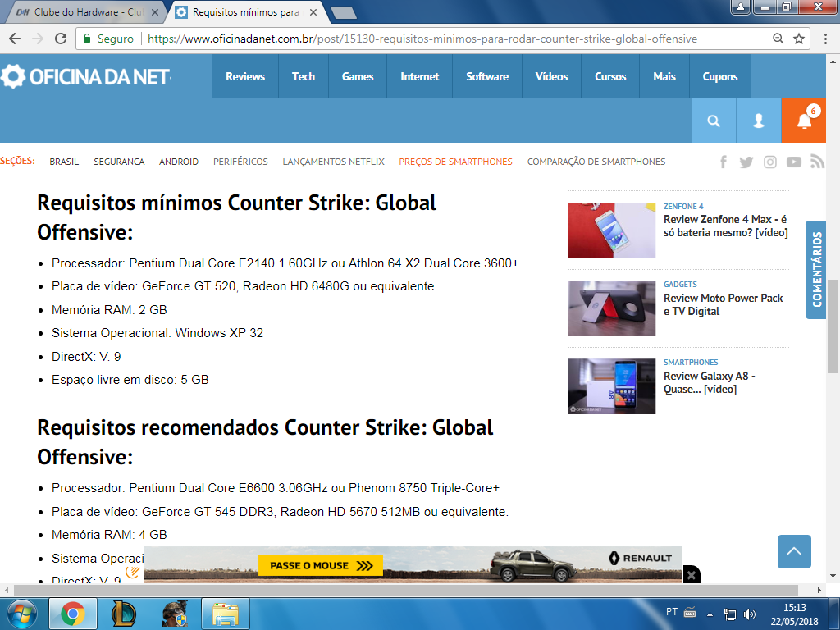Open the site search magnifier button

tap(714, 121)
